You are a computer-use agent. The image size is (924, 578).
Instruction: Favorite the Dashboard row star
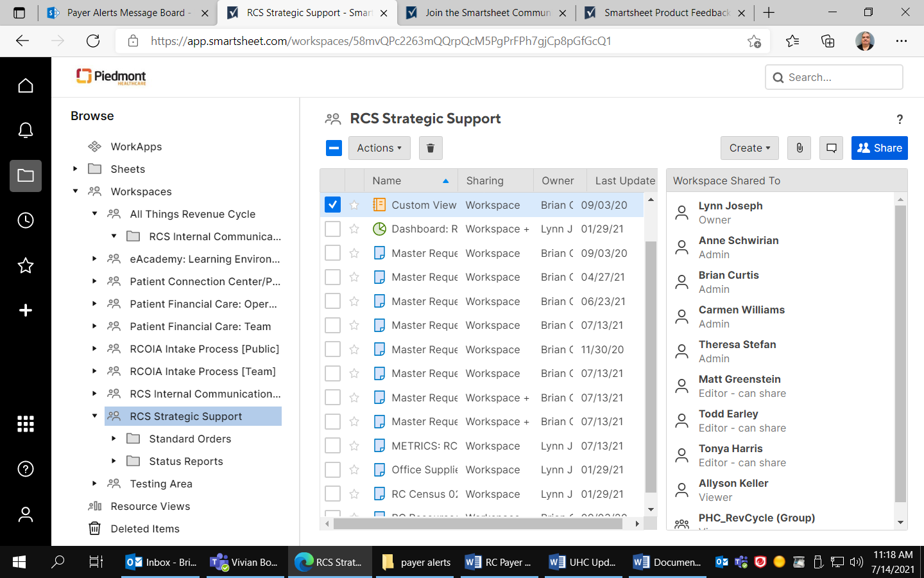354,229
